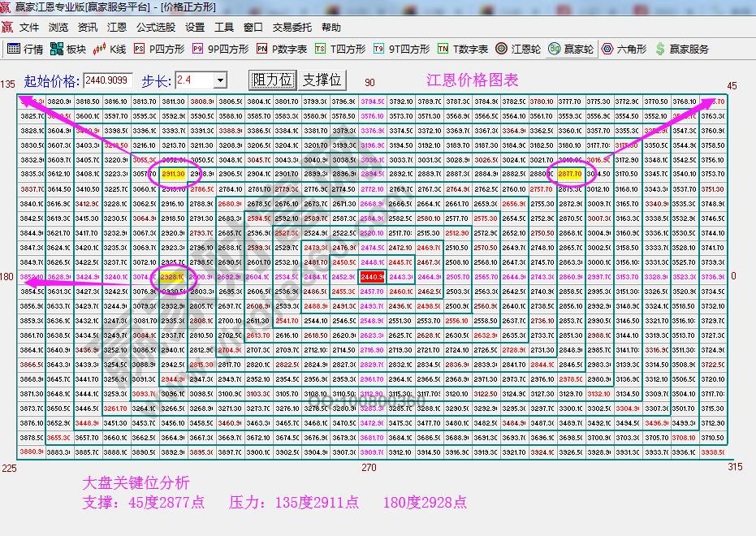Viewport: 756px width, 536px height.
Task: Open the 交易委托 trading menu
Action: click(x=292, y=27)
